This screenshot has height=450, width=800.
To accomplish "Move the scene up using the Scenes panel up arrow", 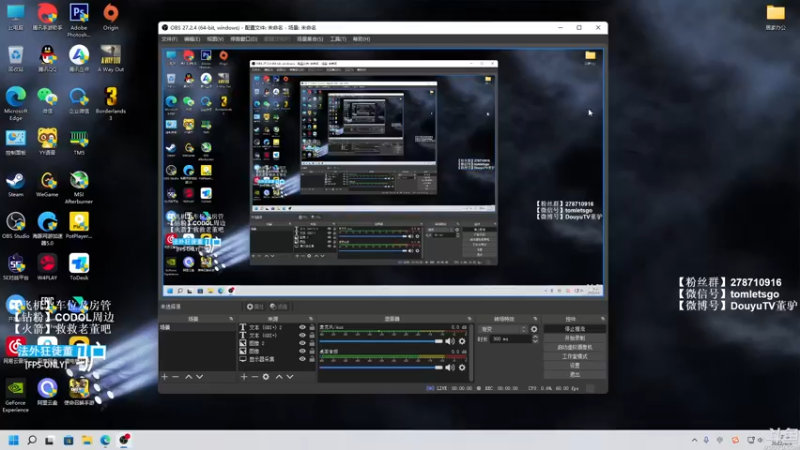I will (x=188, y=377).
